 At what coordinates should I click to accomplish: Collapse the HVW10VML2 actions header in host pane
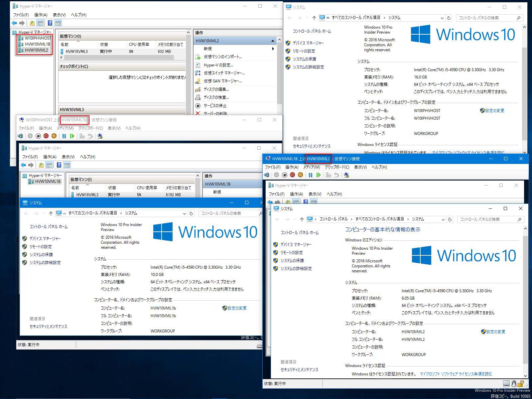coord(273,41)
